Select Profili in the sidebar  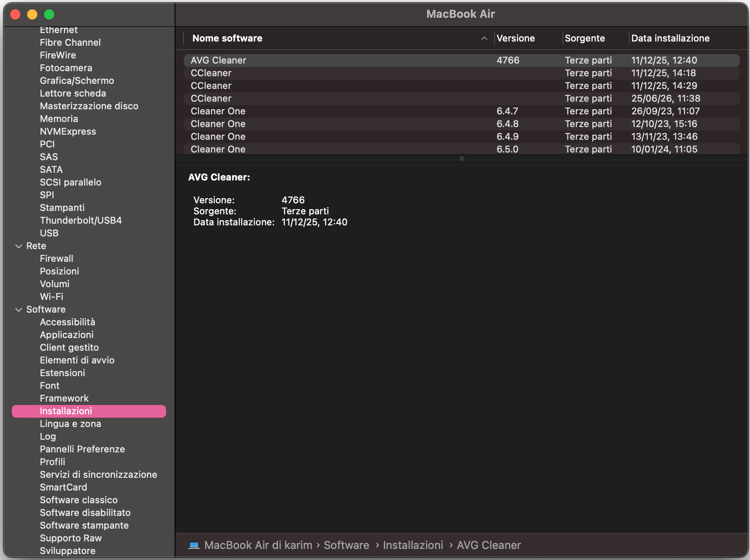tap(53, 462)
